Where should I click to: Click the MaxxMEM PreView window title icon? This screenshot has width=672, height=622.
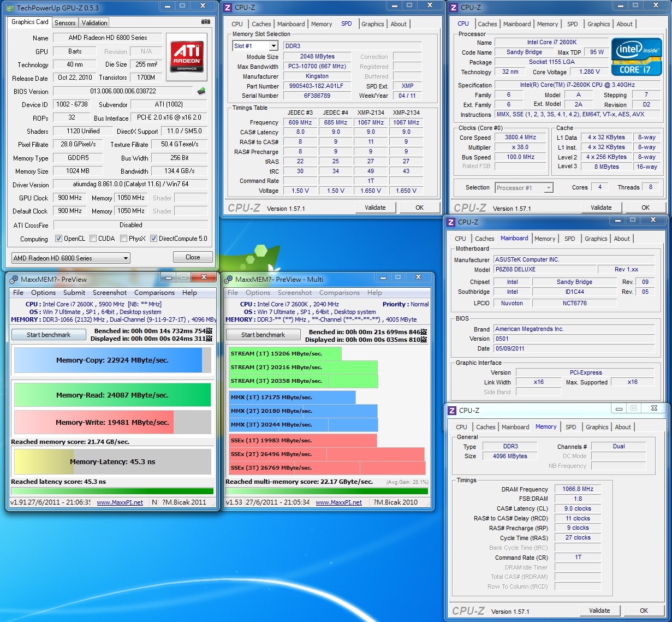[x=14, y=279]
